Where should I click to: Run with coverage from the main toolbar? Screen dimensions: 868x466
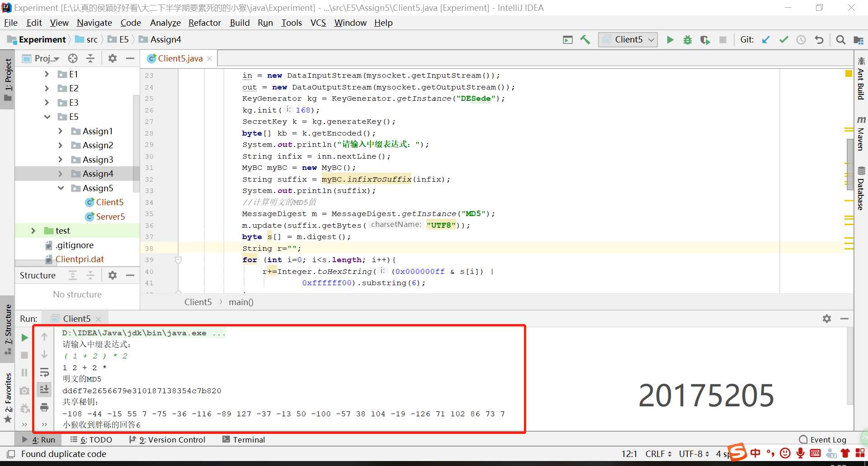tap(705, 40)
